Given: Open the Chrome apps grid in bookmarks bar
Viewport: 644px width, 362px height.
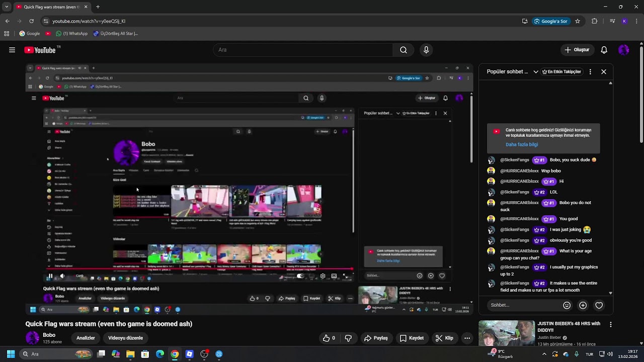Looking at the screenshot, I should coord(7,34).
